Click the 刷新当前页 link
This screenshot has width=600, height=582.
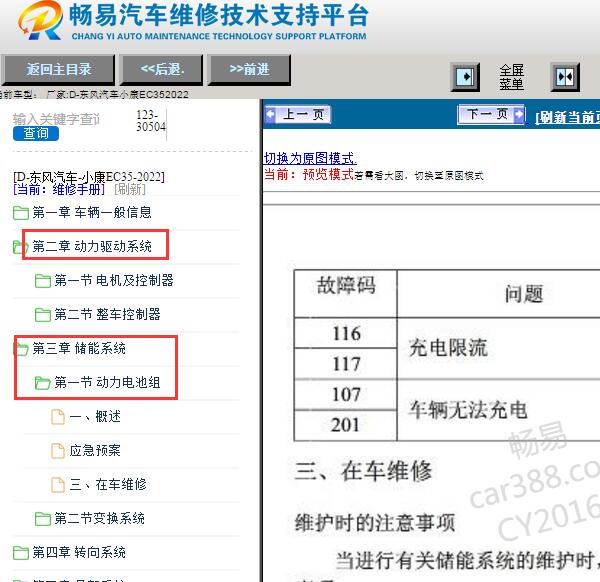pos(567,118)
